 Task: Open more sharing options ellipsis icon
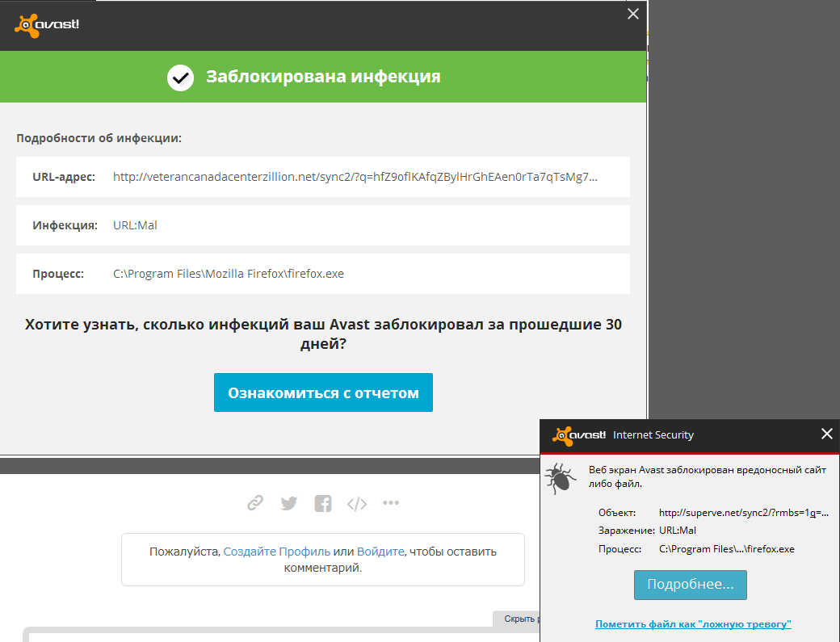point(391,502)
